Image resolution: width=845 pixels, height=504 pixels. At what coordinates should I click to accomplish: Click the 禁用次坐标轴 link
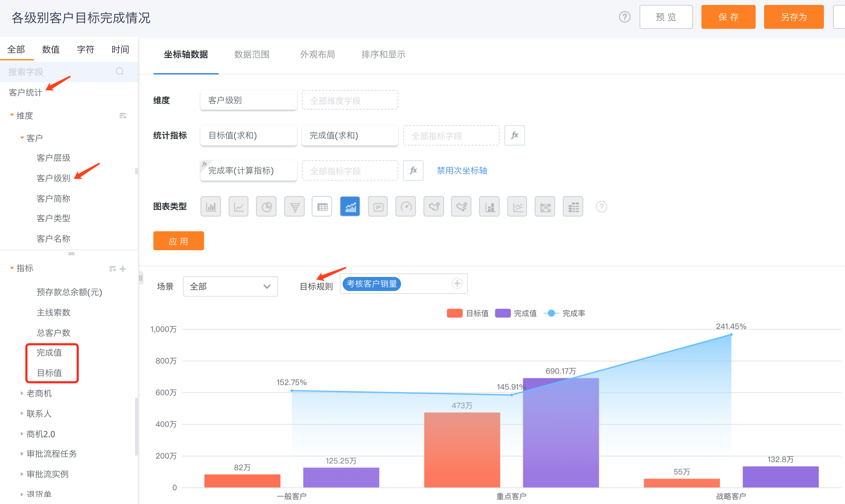pyautogui.click(x=462, y=170)
